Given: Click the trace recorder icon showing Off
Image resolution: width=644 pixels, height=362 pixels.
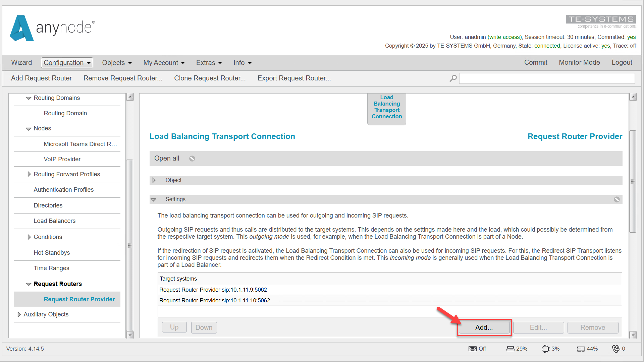Looking at the screenshot, I should point(472,349).
